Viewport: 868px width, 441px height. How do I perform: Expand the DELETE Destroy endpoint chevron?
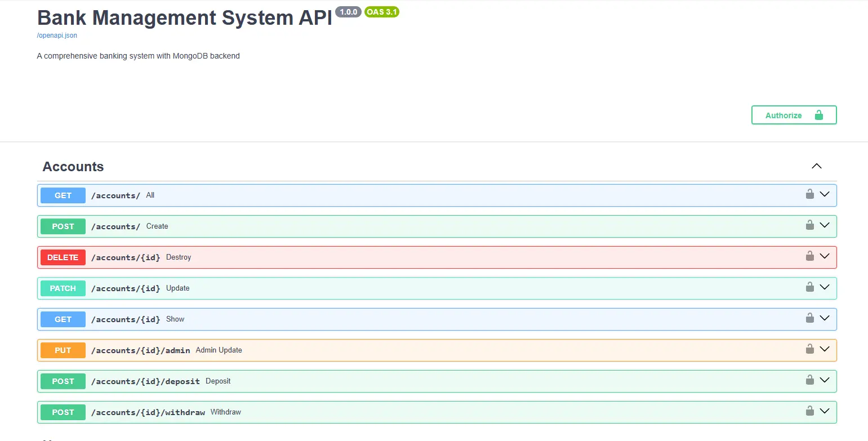825,256
